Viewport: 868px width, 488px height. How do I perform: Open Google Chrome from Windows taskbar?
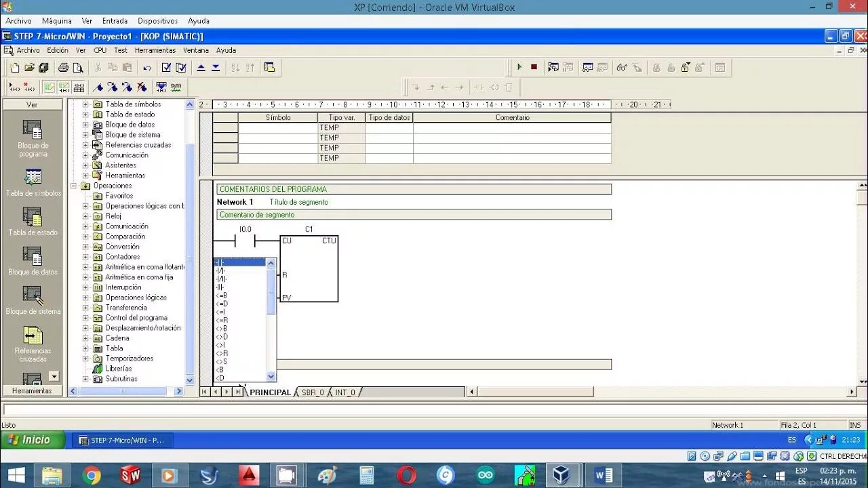(x=92, y=476)
